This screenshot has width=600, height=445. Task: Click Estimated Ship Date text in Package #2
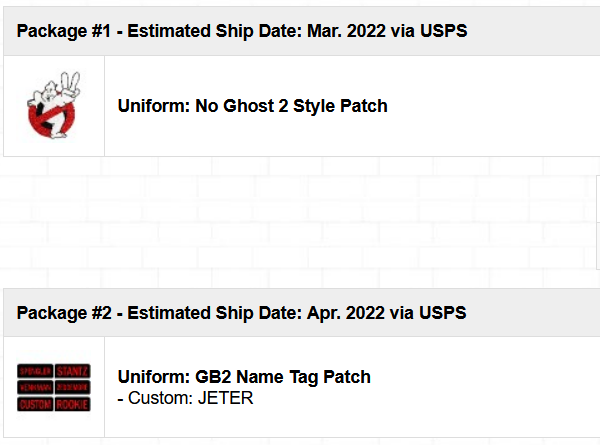coord(215,313)
